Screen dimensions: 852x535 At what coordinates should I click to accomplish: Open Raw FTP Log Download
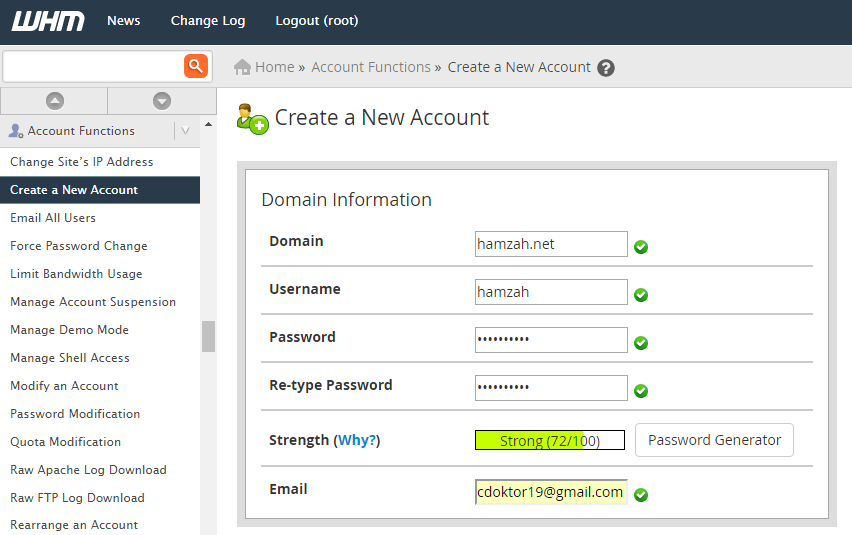pos(77,498)
